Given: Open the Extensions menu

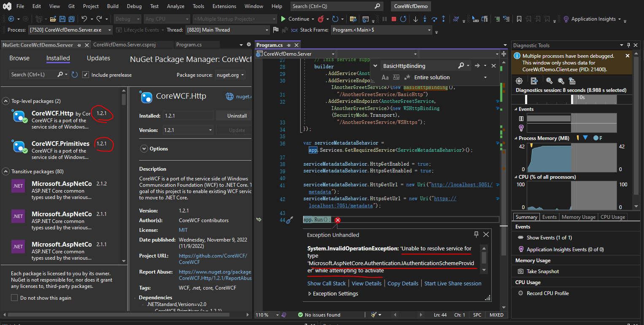Looking at the screenshot, I should coord(224,6).
